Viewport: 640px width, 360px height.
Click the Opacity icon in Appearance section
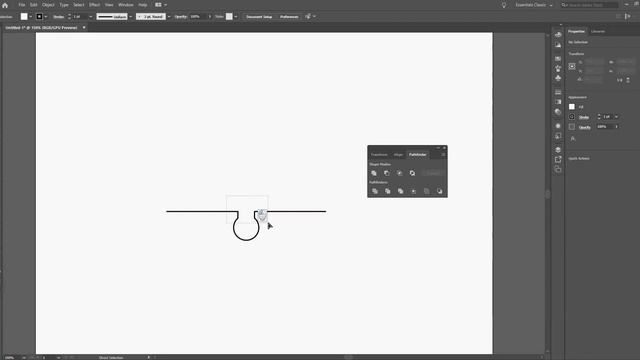pyautogui.click(x=572, y=127)
